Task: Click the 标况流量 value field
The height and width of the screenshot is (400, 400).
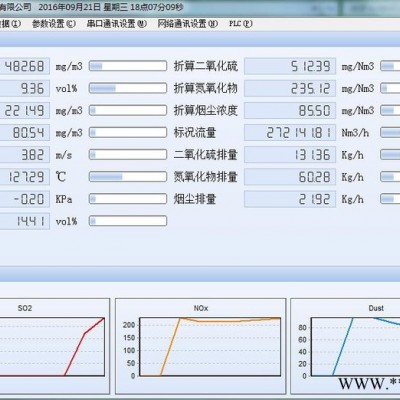Action: (290, 133)
